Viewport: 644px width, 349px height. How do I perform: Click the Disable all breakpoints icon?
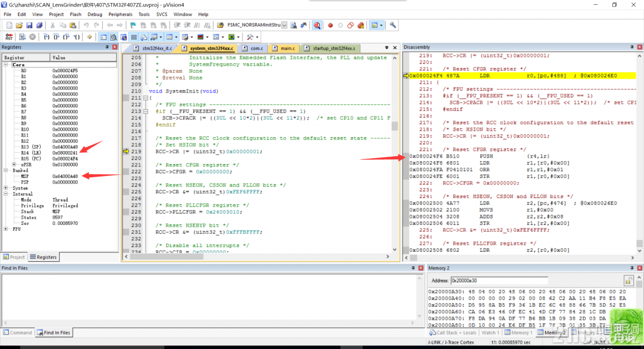tap(351, 25)
